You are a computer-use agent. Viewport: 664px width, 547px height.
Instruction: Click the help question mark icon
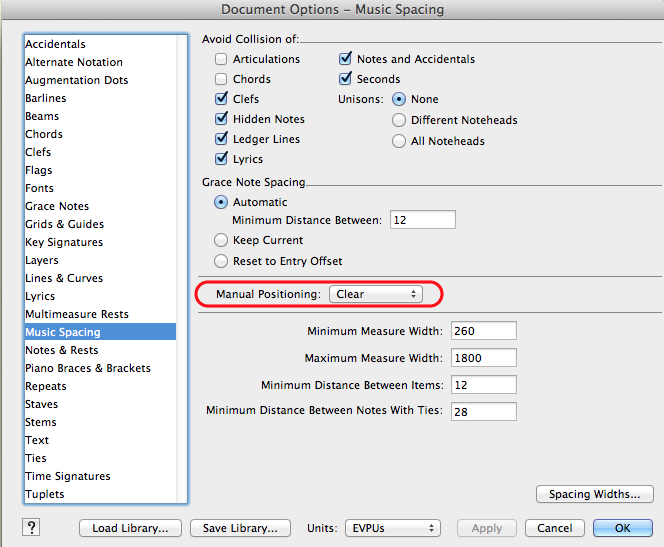pos(31,528)
